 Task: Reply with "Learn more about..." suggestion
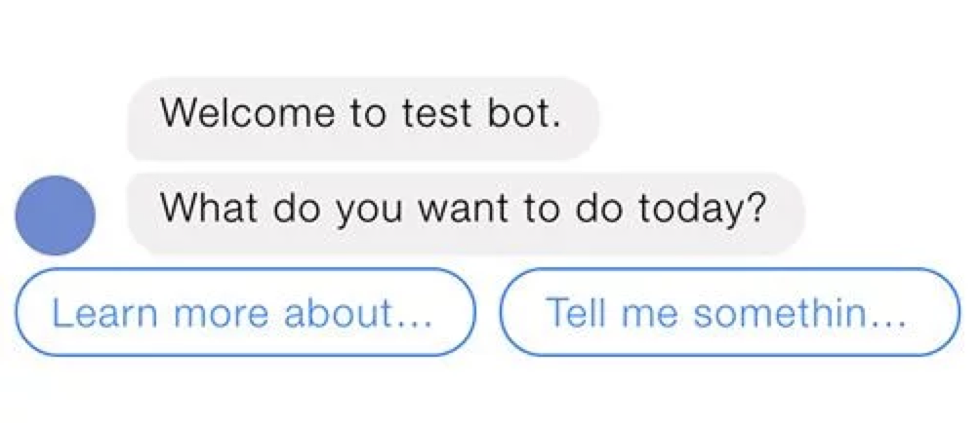[244, 312]
